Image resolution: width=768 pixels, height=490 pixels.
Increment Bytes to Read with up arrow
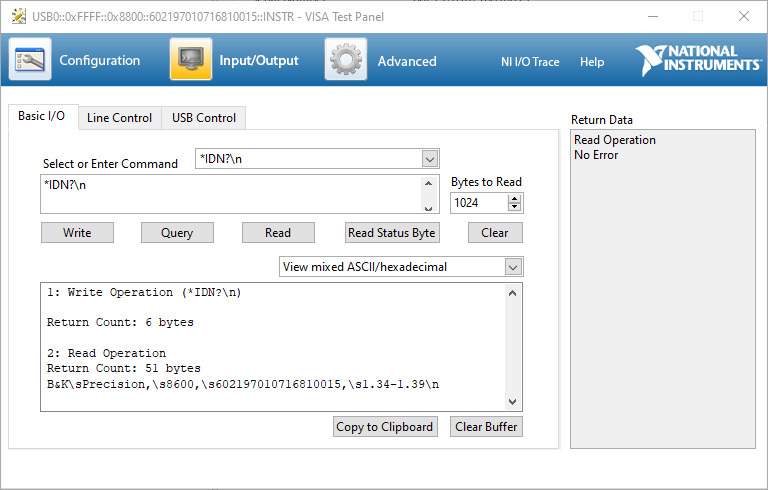point(514,198)
